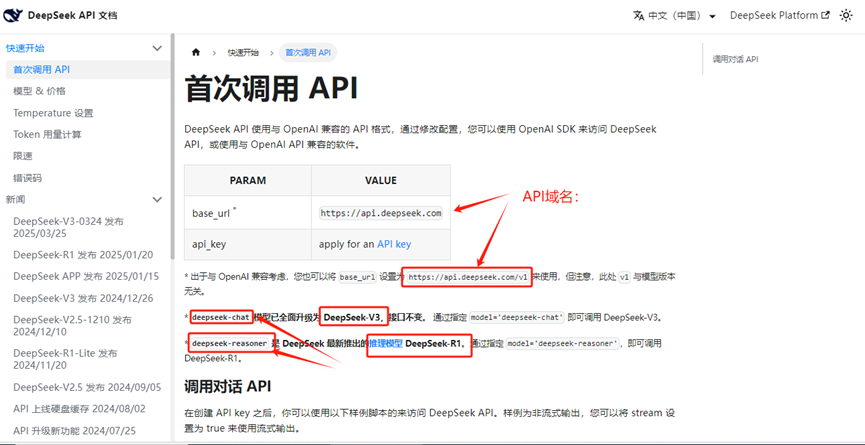Select 新闻 sidebar category
The image size is (865, 445).
tap(15, 199)
